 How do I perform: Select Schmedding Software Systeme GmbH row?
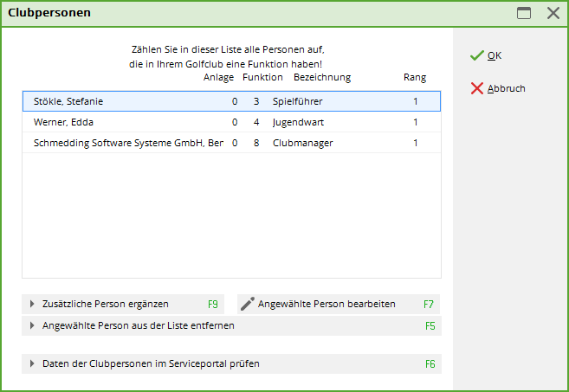point(231,143)
